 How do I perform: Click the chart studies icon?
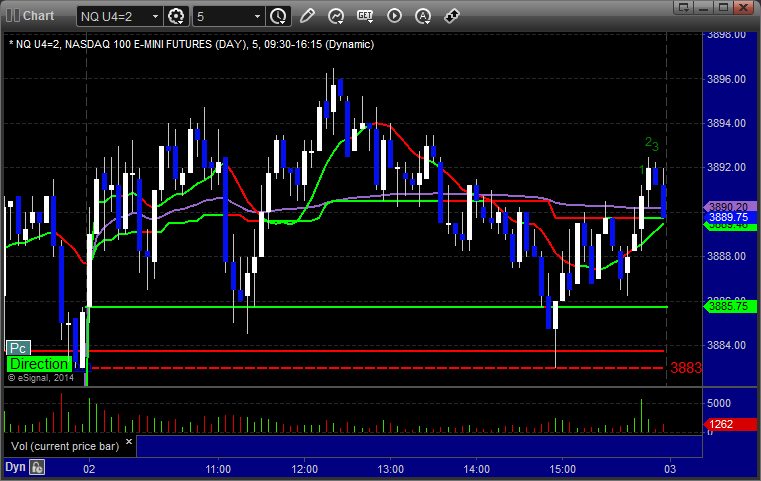click(336, 16)
